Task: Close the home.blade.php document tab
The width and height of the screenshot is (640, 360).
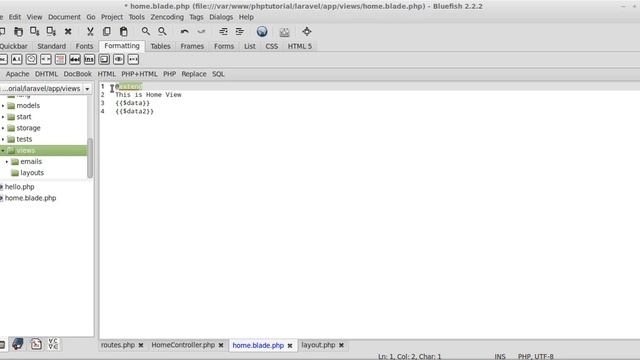Action: click(x=290, y=345)
